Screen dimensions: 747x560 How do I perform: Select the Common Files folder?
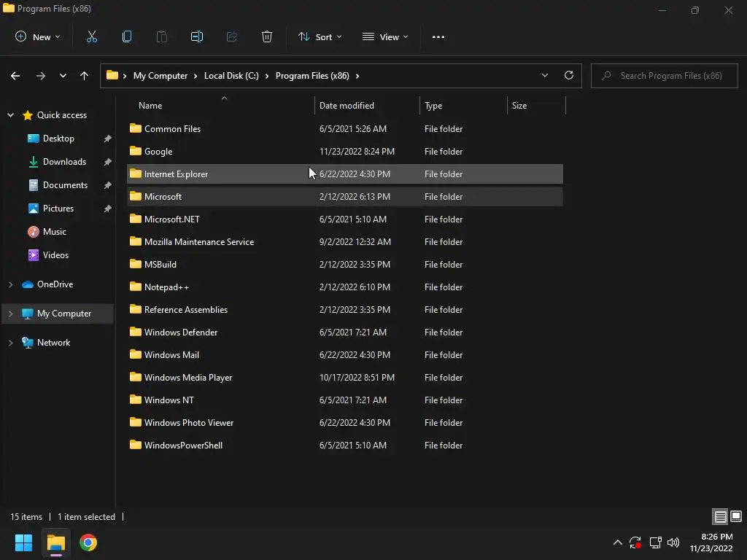point(345,128)
